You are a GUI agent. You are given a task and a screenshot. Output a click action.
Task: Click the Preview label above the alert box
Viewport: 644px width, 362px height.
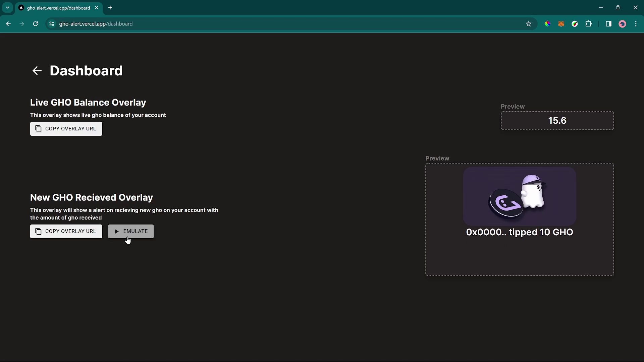pos(437,159)
